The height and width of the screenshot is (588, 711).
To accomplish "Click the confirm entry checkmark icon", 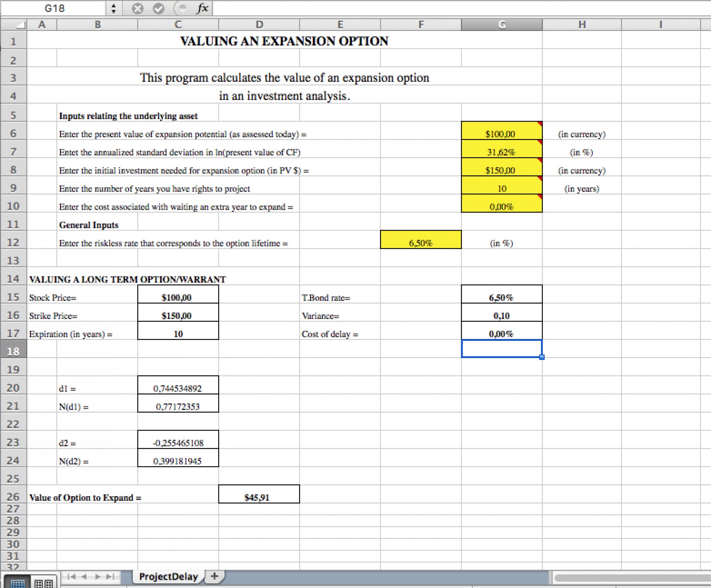I will [158, 9].
